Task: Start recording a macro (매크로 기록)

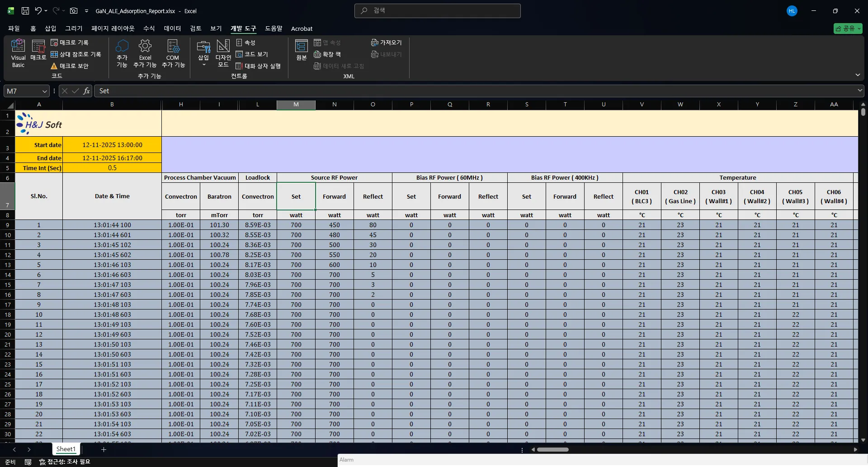Action: pyautogui.click(x=70, y=43)
